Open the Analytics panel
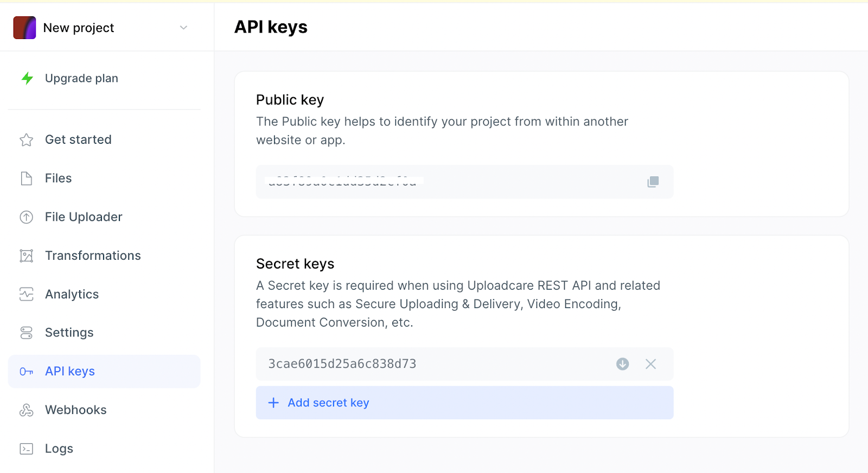 (x=71, y=294)
